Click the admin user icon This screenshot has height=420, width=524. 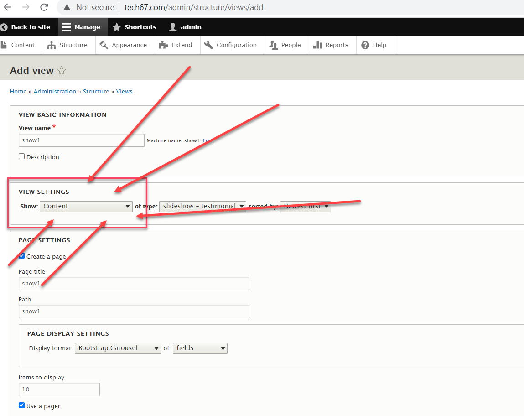click(x=173, y=27)
